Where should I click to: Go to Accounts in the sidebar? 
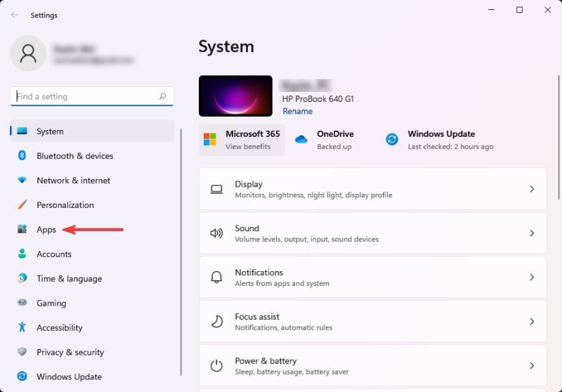pyautogui.click(x=53, y=254)
